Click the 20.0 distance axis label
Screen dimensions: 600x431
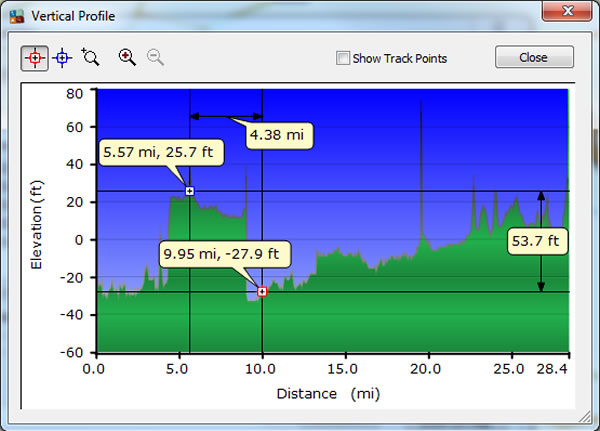(426, 369)
